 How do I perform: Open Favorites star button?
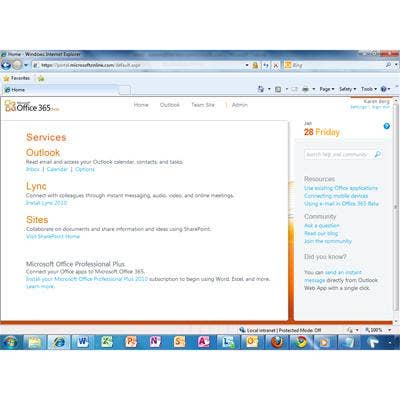(x=17, y=78)
